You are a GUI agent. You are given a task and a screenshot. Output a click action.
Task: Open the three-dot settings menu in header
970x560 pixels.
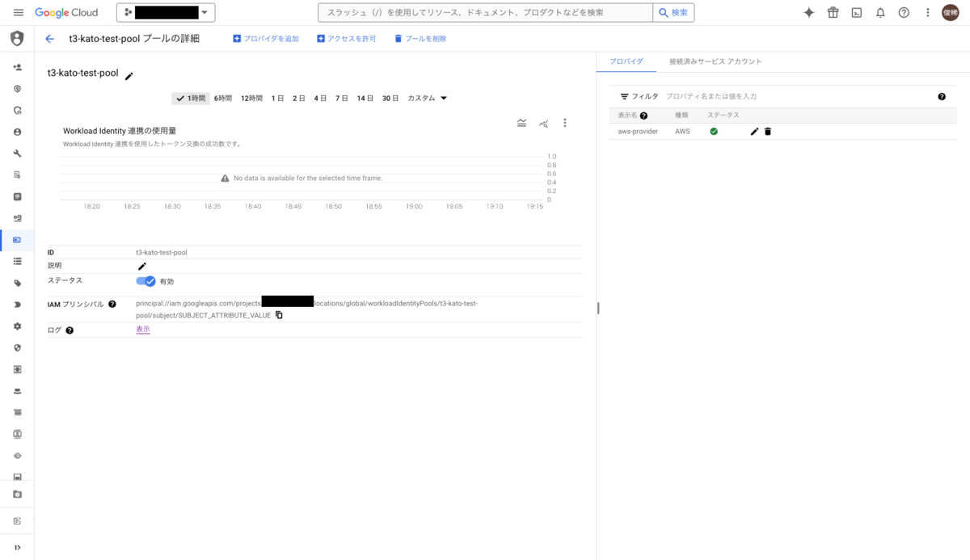pyautogui.click(x=927, y=13)
